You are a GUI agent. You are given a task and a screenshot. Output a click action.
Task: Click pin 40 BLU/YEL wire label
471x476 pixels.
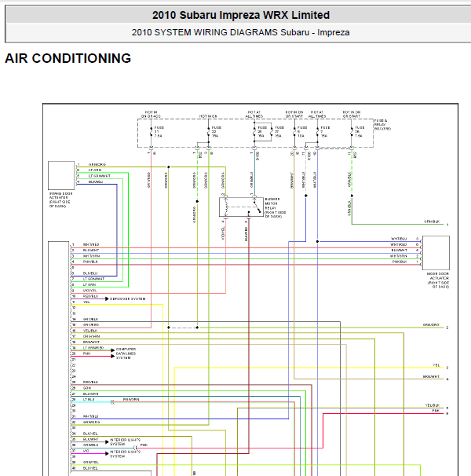point(90,468)
